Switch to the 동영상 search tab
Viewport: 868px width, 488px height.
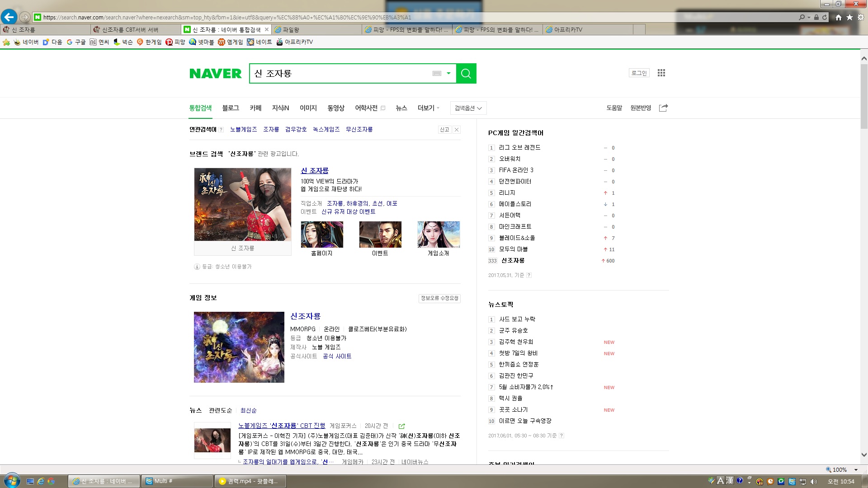coord(336,108)
